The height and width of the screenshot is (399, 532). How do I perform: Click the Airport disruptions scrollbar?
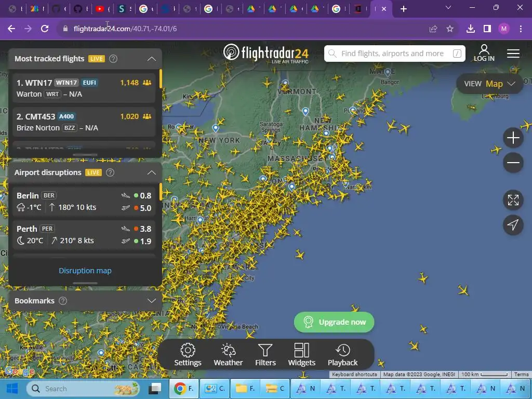[161, 192]
